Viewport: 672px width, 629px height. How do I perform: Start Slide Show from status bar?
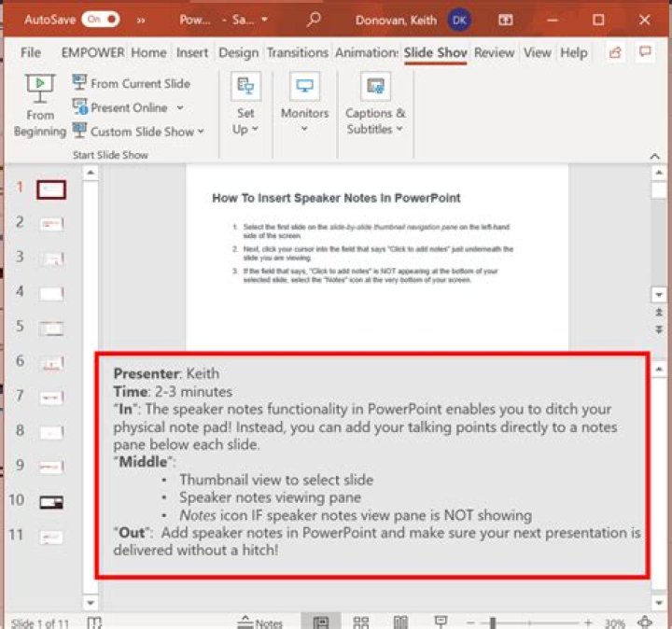point(441,622)
